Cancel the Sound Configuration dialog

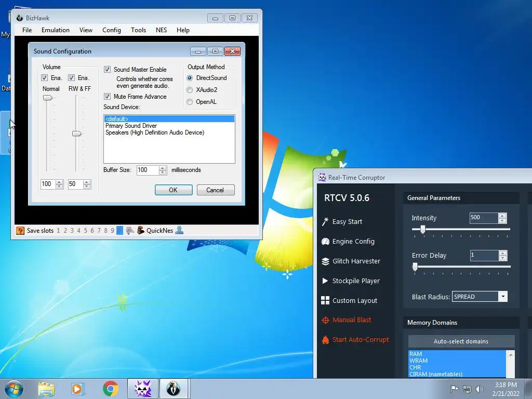point(216,190)
